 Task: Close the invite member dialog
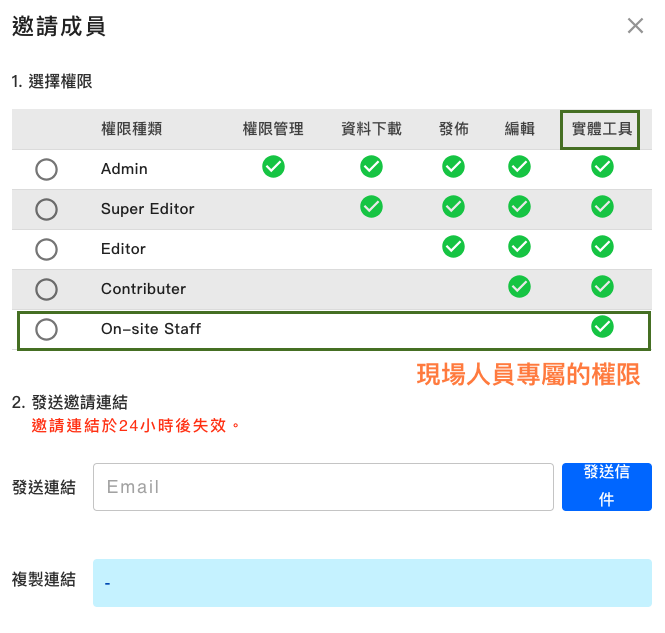click(x=635, y=26)
